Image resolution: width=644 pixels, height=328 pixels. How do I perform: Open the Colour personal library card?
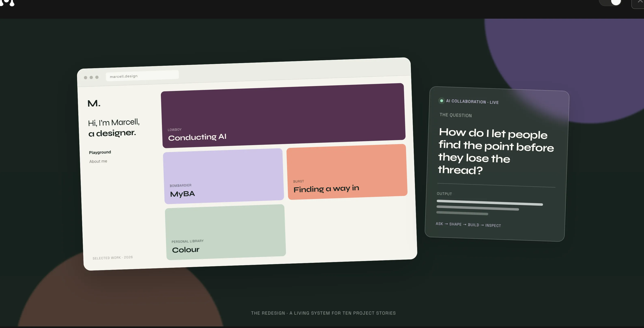click(225, 232)
